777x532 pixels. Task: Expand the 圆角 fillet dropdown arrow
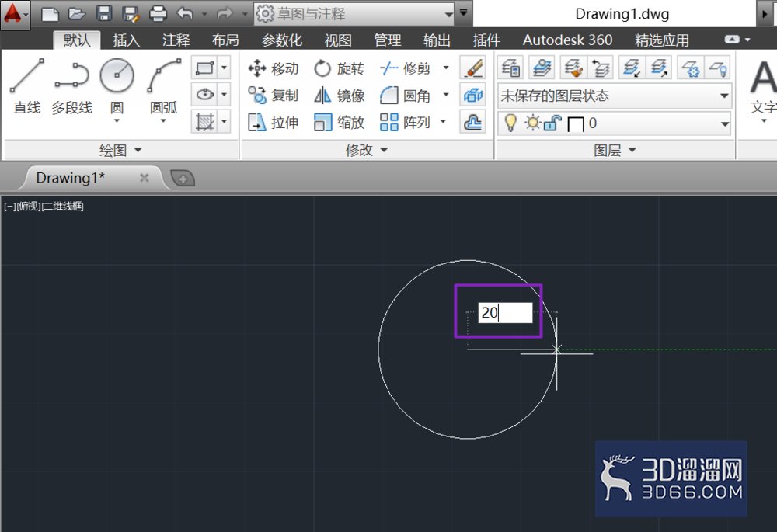[446, 95]
